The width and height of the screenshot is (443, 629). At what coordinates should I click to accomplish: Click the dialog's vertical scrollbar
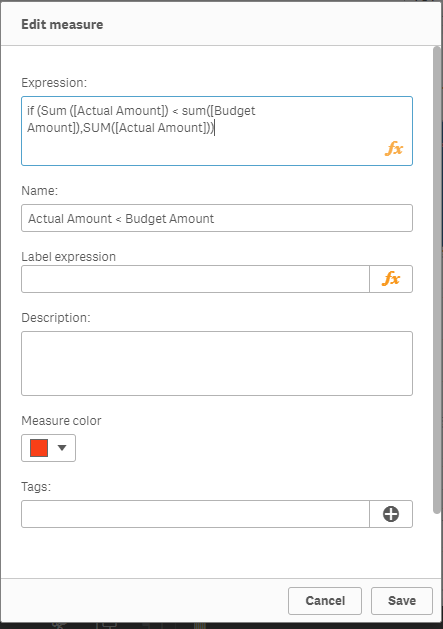pos(437,280)
